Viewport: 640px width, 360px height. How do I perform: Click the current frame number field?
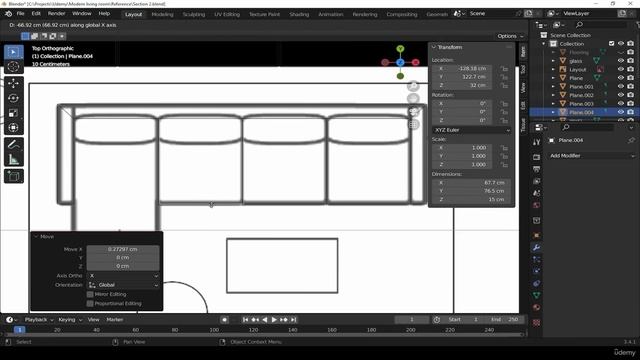[x=412, y=320]
